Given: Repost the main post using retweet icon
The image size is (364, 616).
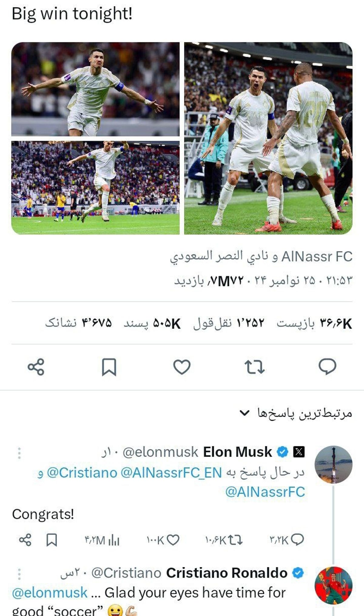Looking at the screenshot, I should (x=254, y=367).
